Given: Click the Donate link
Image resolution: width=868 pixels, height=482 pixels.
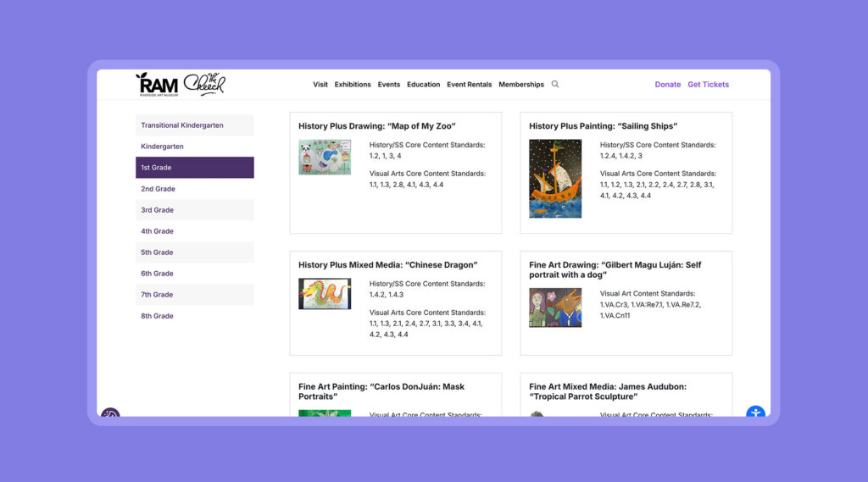Looking at the screenshot, I should pyautogui.click(x=667, y=85).
